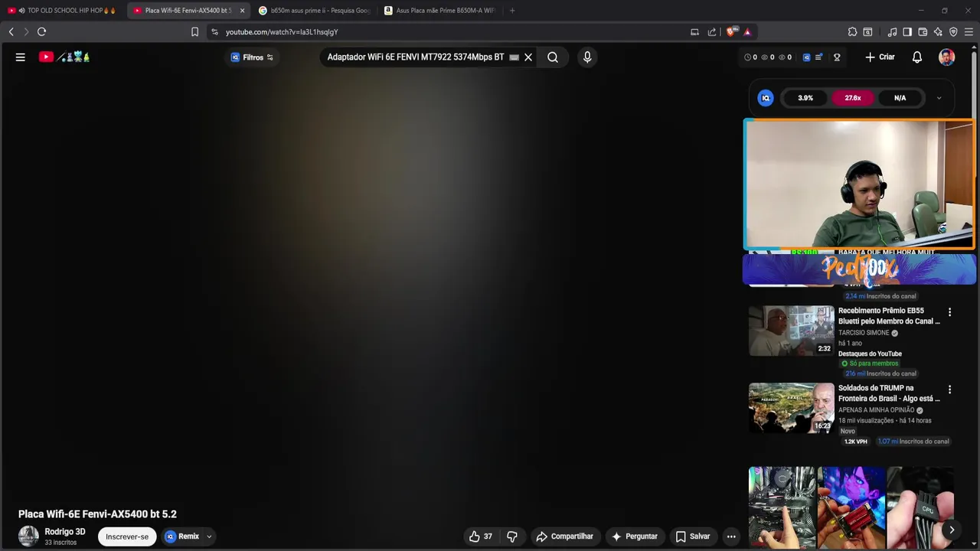The height and width of the screenshot is (551, 980).
Task: Reload the page with refresh icon
Action: click(41, 32)
